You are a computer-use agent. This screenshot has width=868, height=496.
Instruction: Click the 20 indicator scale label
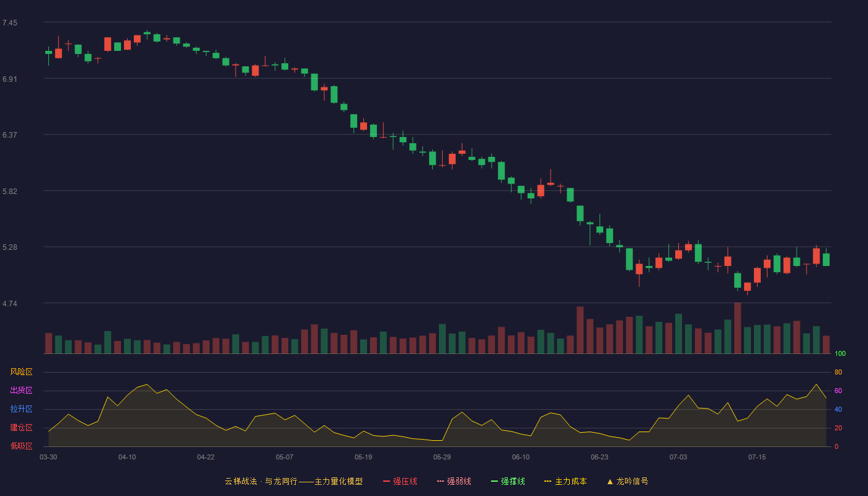(x=838, y=428)
